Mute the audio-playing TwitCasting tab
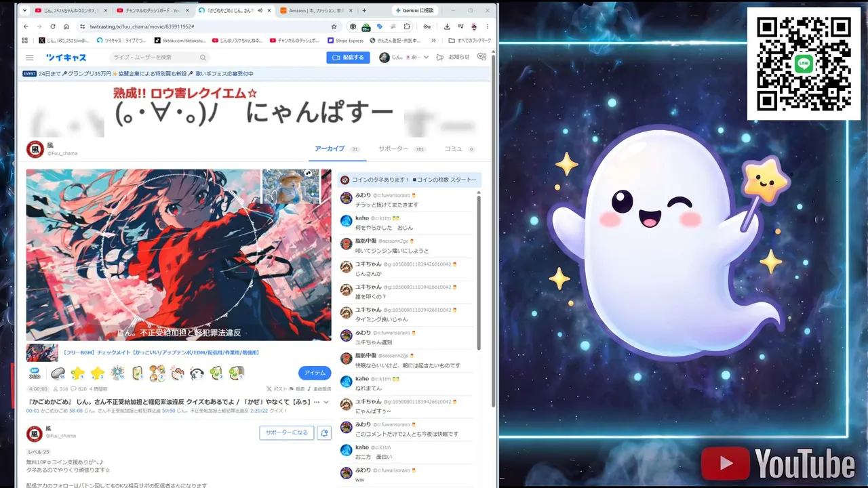The image size is (868, 488). click(260, 10)
